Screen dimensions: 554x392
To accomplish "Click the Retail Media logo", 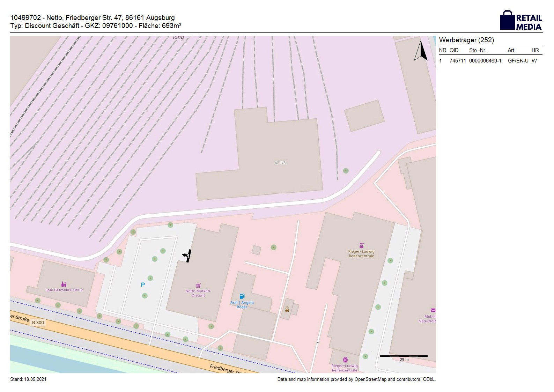I will (520, 21).
